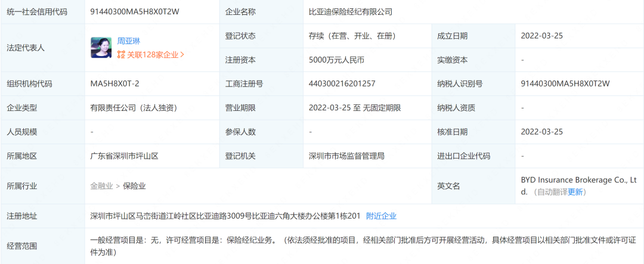The image size is (644, 264).
Task: Click the 登记状态 label
Action: (240, 36)
